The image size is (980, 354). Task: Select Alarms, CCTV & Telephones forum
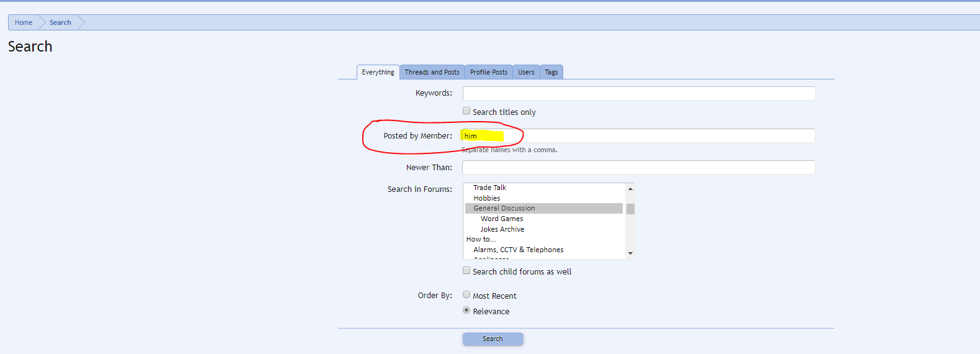[518, 250]
